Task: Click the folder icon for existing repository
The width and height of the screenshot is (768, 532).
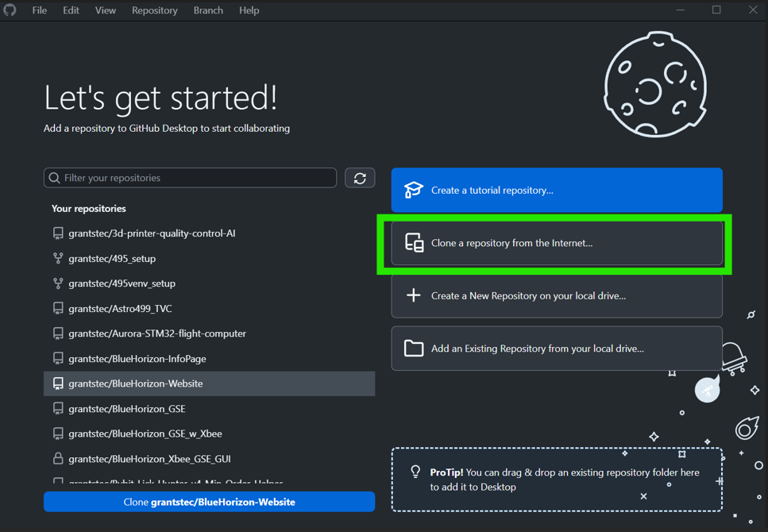Action: tap(414, 349)
